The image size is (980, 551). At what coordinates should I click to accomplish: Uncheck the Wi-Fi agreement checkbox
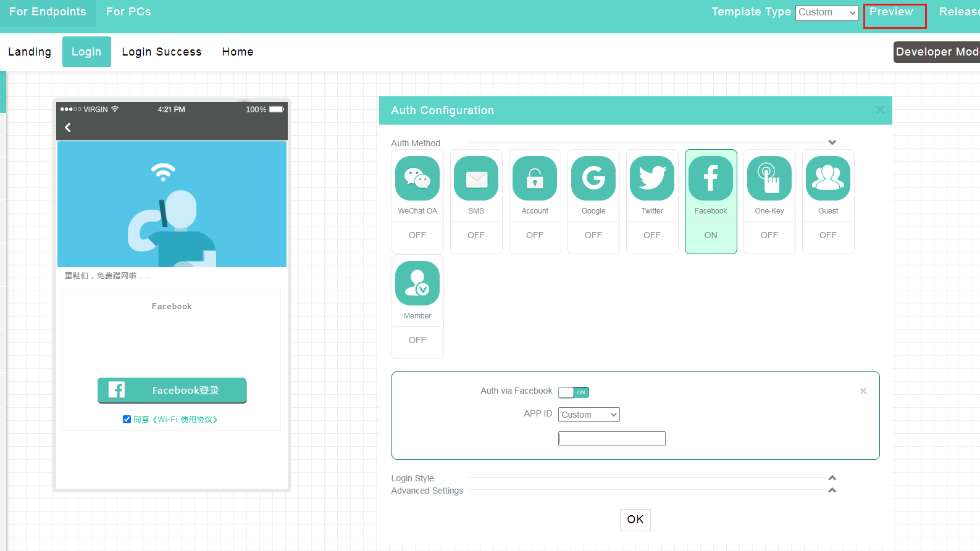(x=127, y=420)
